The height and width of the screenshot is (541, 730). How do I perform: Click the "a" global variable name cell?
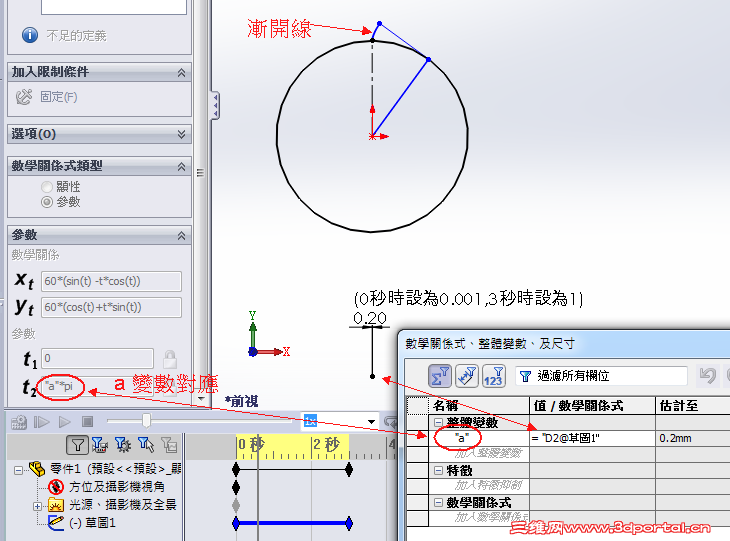pyautogui.click(x=479, y=438)
